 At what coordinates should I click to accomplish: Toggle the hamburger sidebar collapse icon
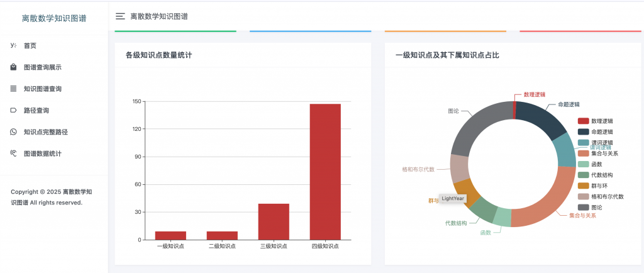click(x=120, y=16)
